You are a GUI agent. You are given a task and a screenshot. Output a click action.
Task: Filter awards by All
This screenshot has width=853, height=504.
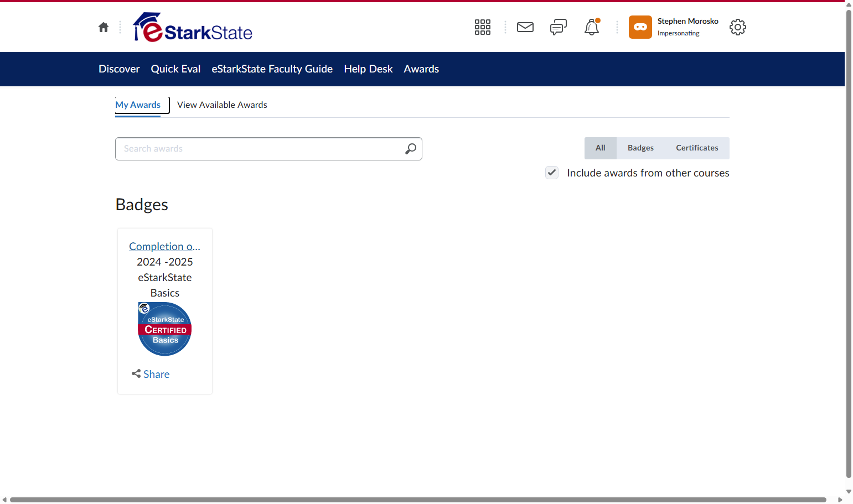click(x=601, y=148)
